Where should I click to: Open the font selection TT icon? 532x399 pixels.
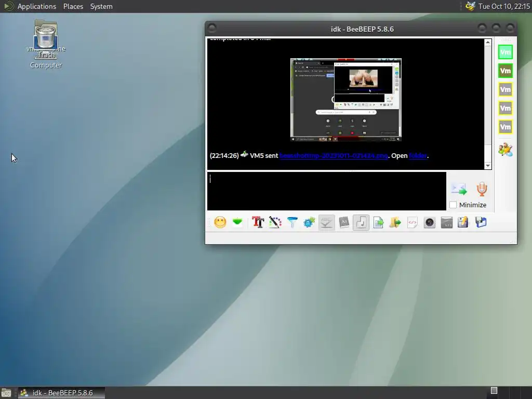coord(258,222)
